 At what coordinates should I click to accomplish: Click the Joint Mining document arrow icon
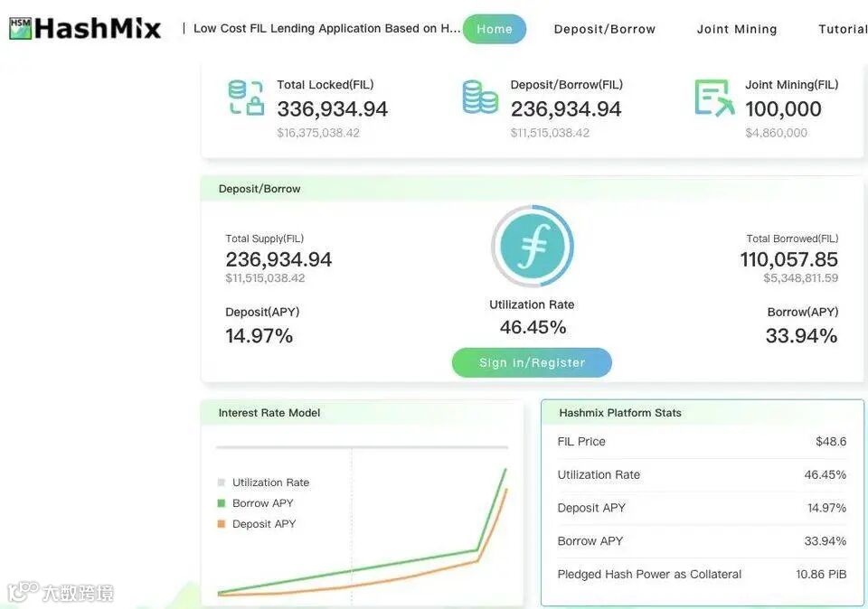point(714,98)
